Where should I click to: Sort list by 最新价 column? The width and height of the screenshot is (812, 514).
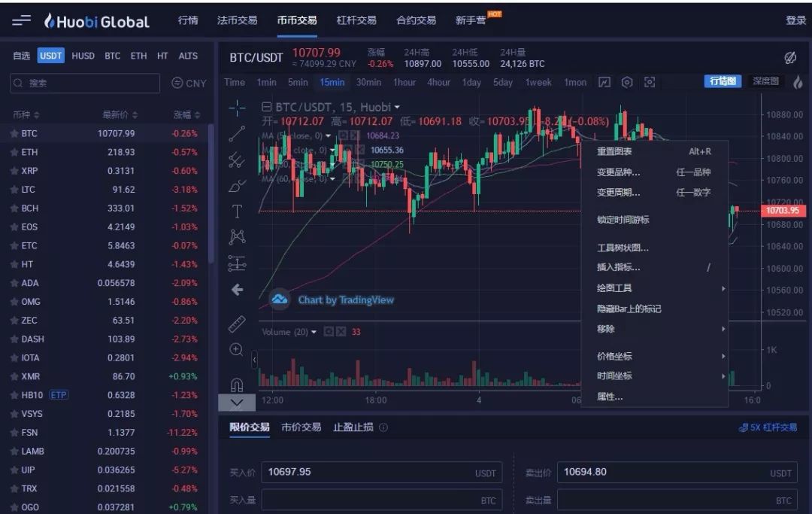(120, 114)
